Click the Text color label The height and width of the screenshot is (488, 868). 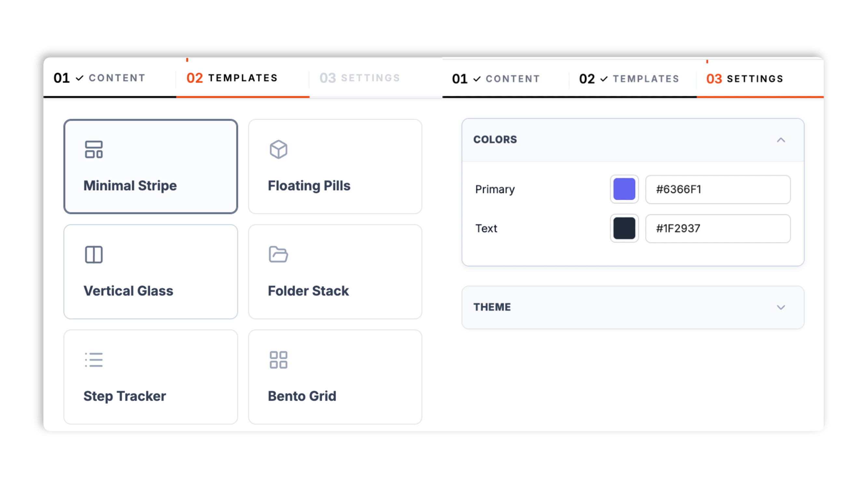(486, 228)
